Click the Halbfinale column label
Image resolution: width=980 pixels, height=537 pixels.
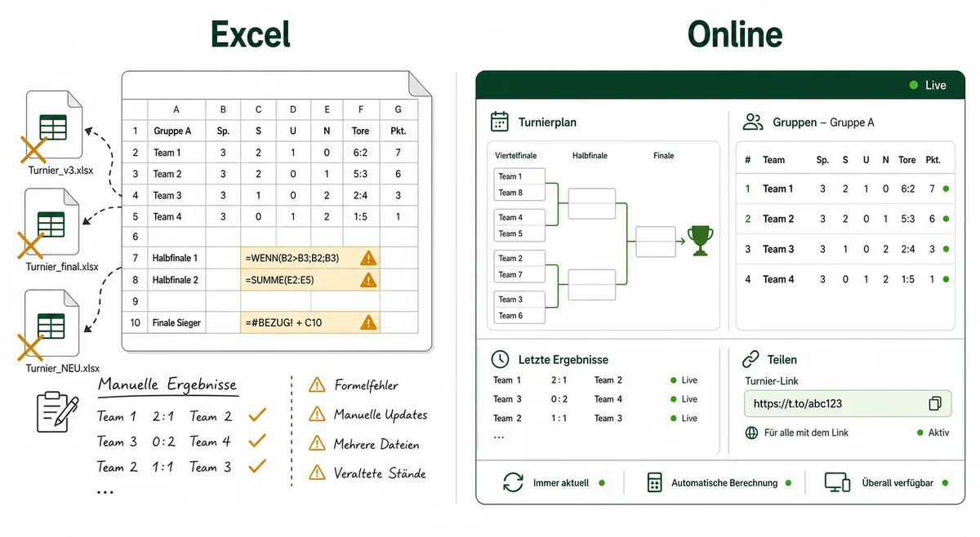pos(590,155)
